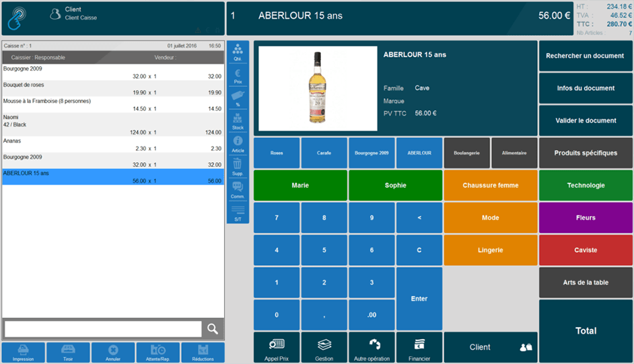
Task: Click the Qté. quantity icon
Action: pos(238,52)
